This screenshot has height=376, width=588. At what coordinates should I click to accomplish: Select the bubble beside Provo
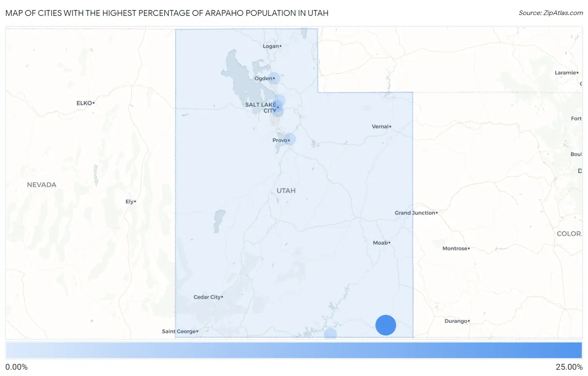click(x=290, y=139)
